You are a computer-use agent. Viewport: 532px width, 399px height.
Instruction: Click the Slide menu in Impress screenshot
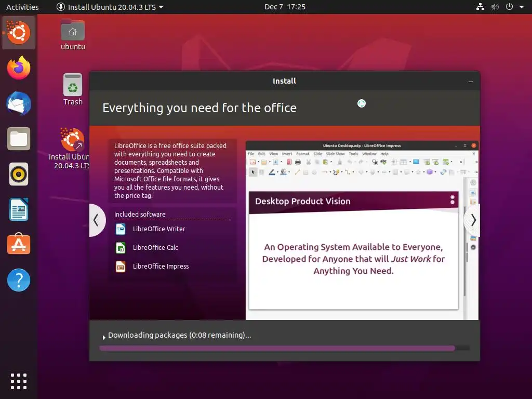[317, 154]
